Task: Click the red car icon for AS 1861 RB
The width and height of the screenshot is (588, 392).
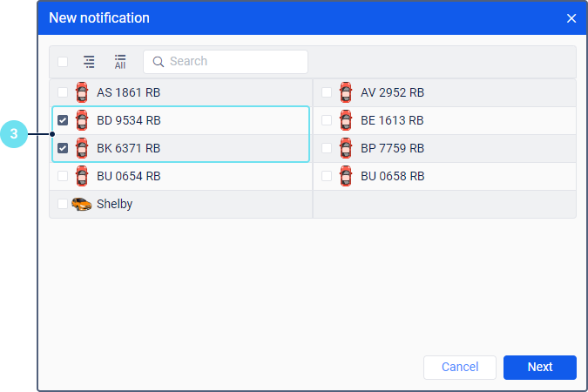Action: tap(82, 92)
